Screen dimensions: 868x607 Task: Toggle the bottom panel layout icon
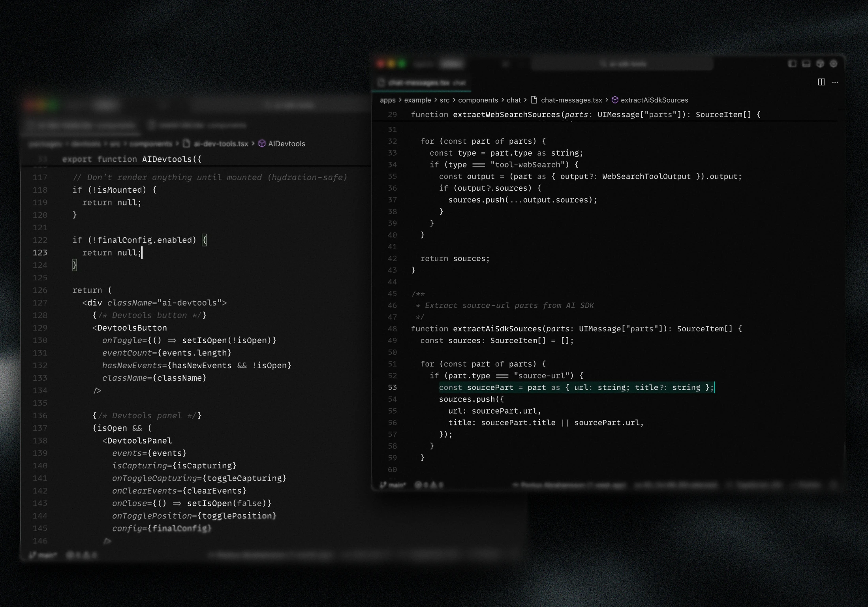tap(806, 64)
